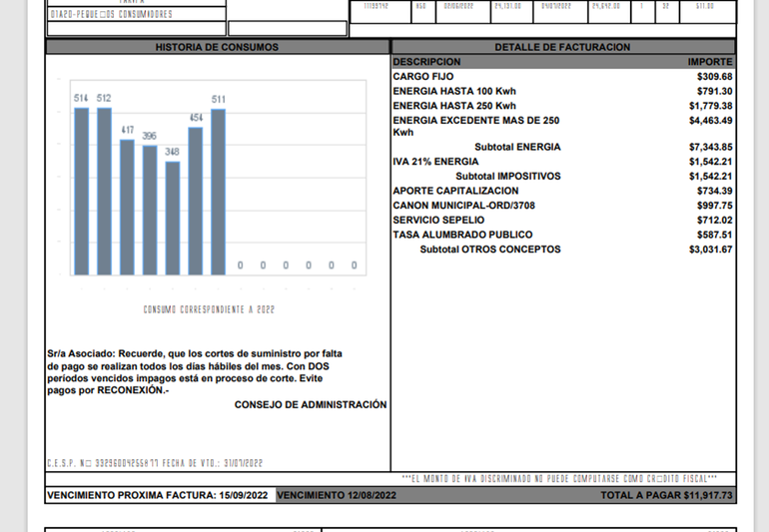
Task: Click the TASA ALUMBRADO PUBLICO row
Action: [462, 235]
